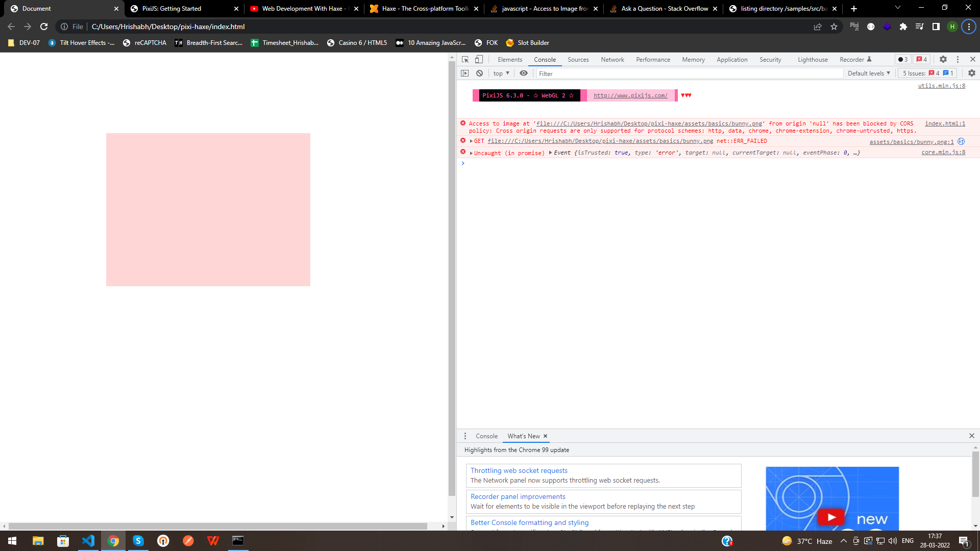Click the core.min.js:8 source link
Viewport: 980px width, 551px height.
943,153
